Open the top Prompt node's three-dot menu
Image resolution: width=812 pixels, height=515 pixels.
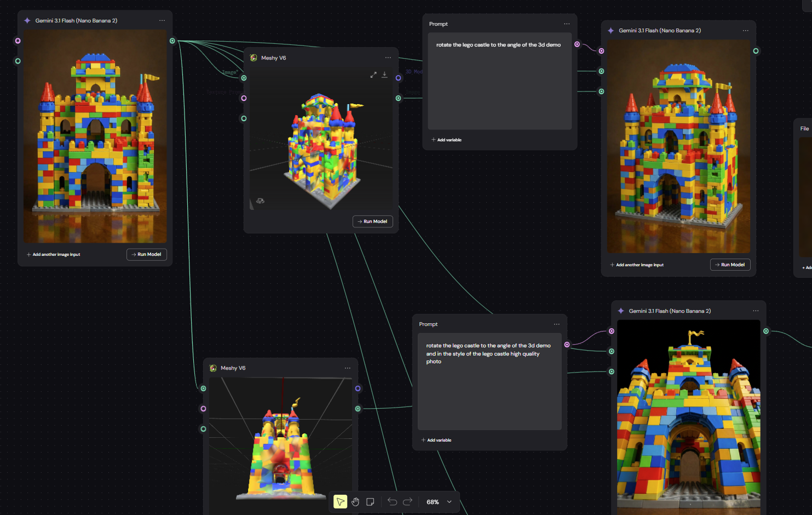tap(567, 24)
